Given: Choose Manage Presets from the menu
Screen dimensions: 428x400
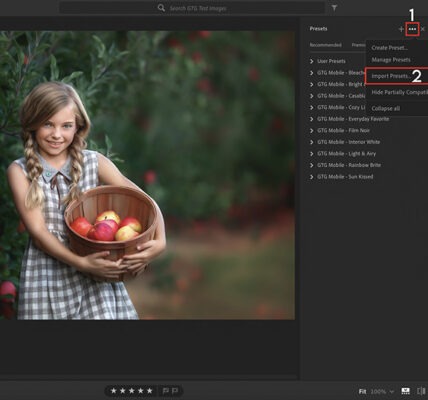Looking at the screenshot, I should [x=391, y=60].
